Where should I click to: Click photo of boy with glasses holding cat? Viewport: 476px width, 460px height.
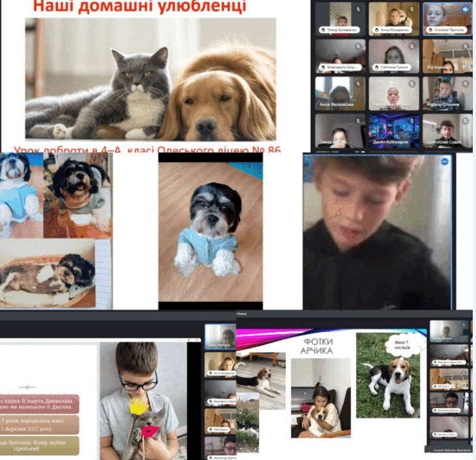(x=143, y=401)
